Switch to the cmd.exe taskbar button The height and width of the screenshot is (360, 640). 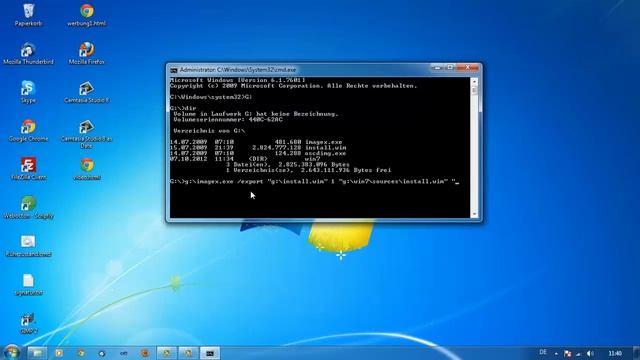click(x=210, y=353)
